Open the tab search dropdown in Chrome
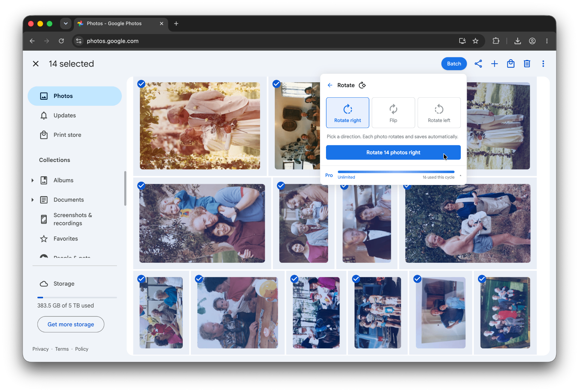Viewport: 579px width, 392px height. [65, 24]
